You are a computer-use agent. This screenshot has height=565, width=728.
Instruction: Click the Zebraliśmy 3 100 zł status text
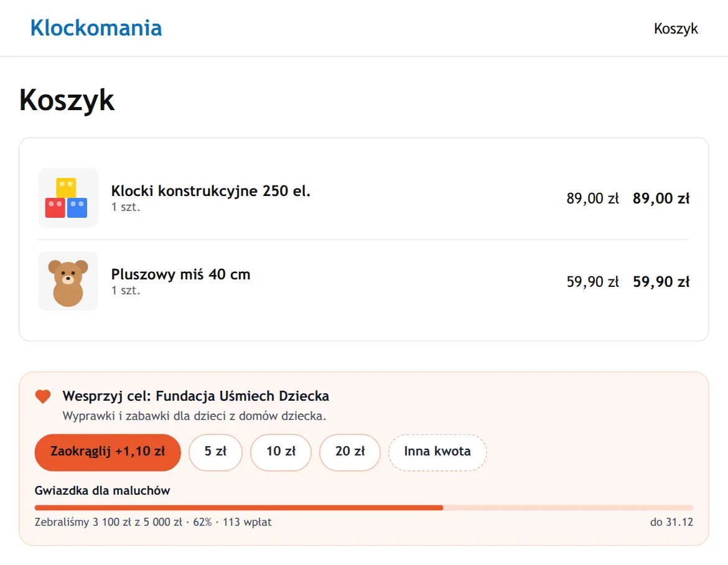click(153, 522)
